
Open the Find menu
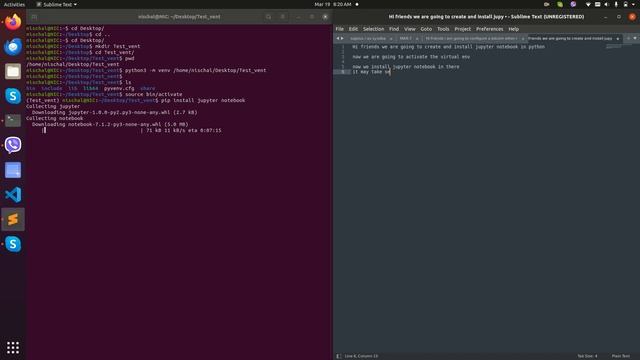(x=394, y=29)
